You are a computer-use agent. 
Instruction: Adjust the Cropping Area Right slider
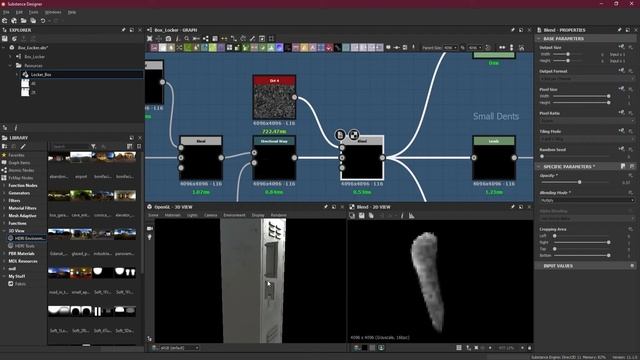tap(581, 242)
